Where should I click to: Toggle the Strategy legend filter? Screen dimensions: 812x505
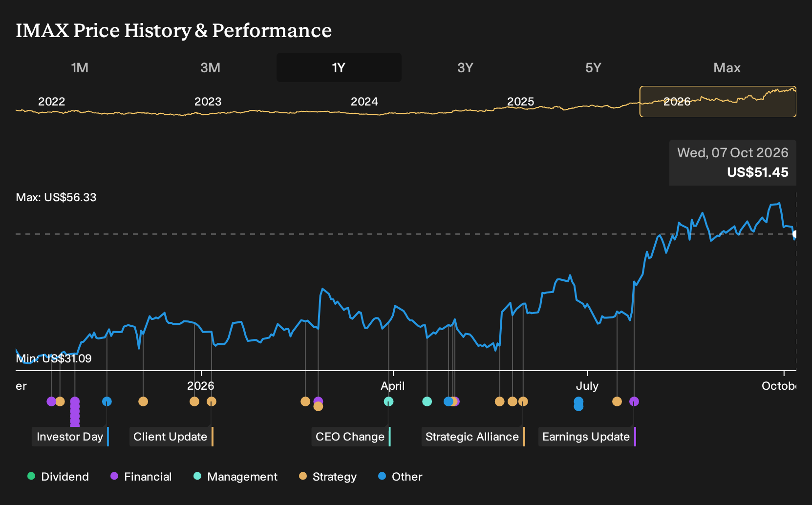click(x=327, y=477)
